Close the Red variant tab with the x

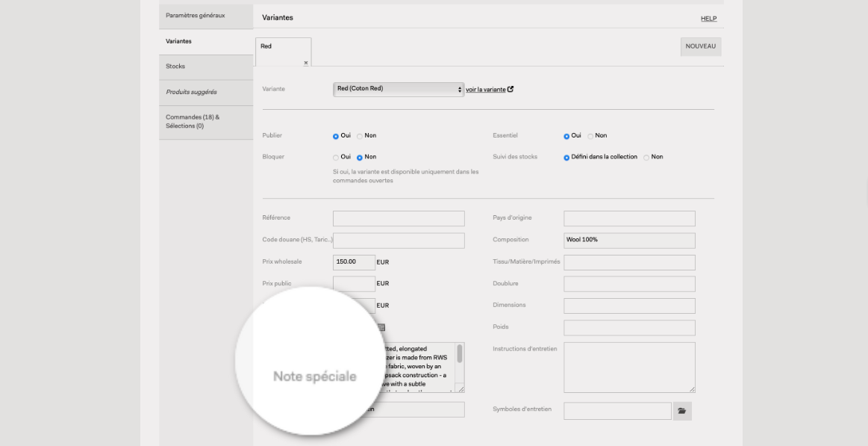click(305, 63)
